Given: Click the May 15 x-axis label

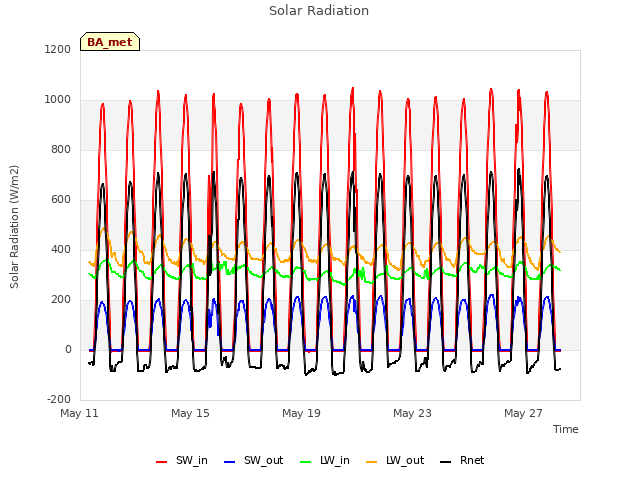Looking at the screenshot, I should pos(190,413).
